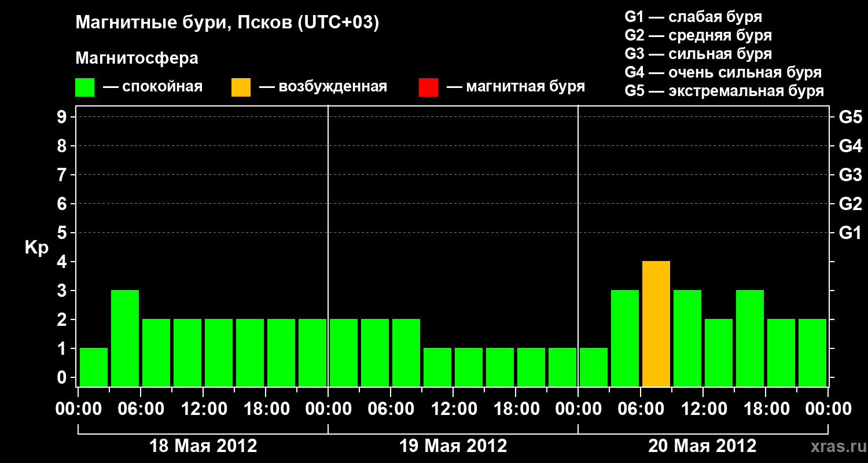This screenshot has width=868, height=463.
Task: Click the '— спокойная' legend label
Action: tap(153, 87)
